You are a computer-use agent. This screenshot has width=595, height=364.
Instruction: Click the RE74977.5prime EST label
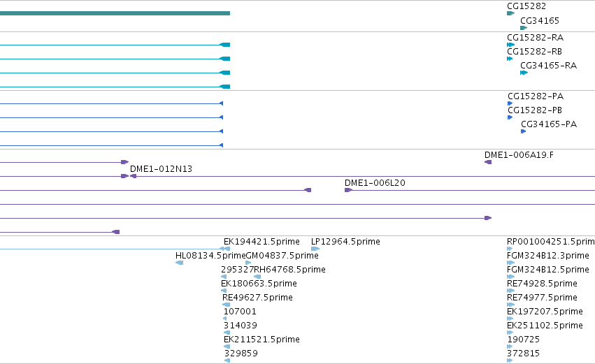point(542,298)
